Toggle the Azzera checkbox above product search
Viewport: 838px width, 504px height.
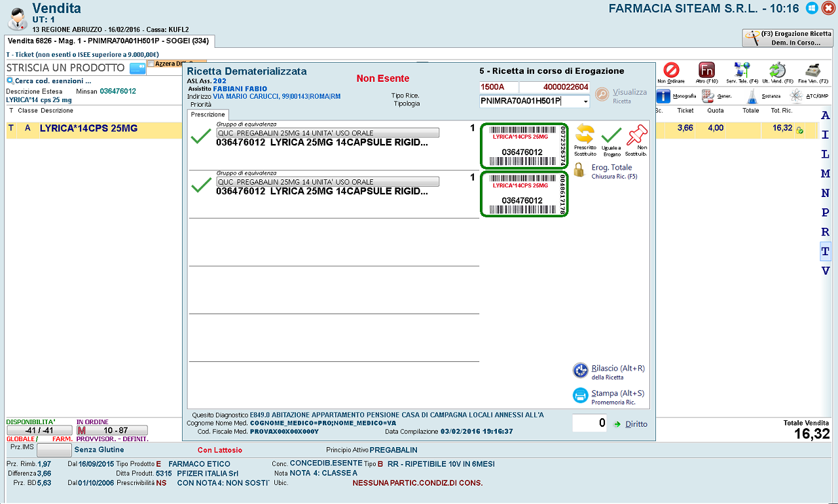coord(151,63)
